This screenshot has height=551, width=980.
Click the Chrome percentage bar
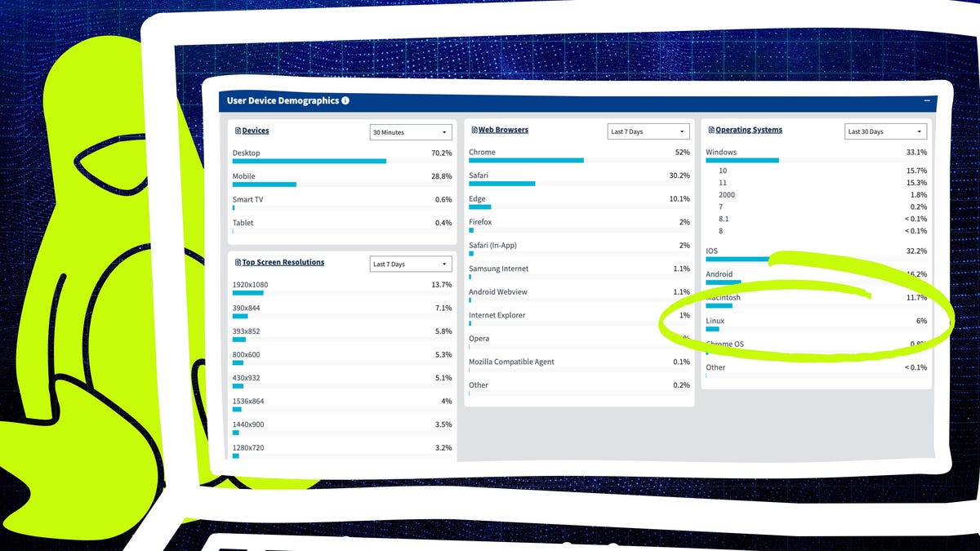[x=526, y=160]
